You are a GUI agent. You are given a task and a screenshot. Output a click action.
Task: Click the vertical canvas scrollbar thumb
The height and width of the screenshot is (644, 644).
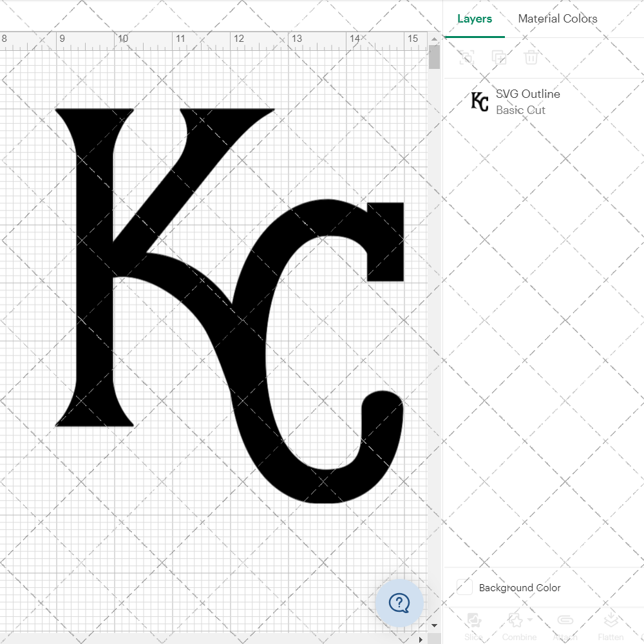[x=434, y=57]
